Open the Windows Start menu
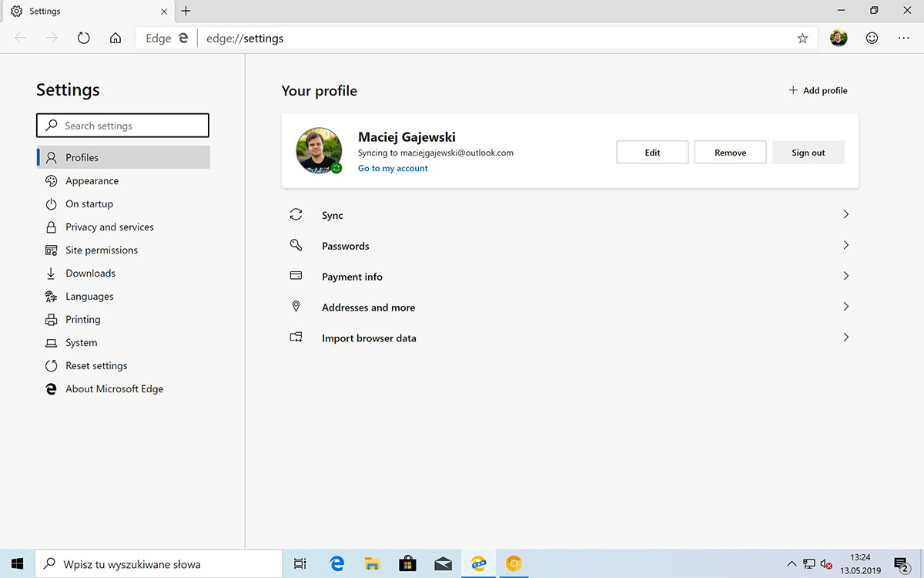Image resolution: width=924 pixels, height=578 pixels. point(18,564)
